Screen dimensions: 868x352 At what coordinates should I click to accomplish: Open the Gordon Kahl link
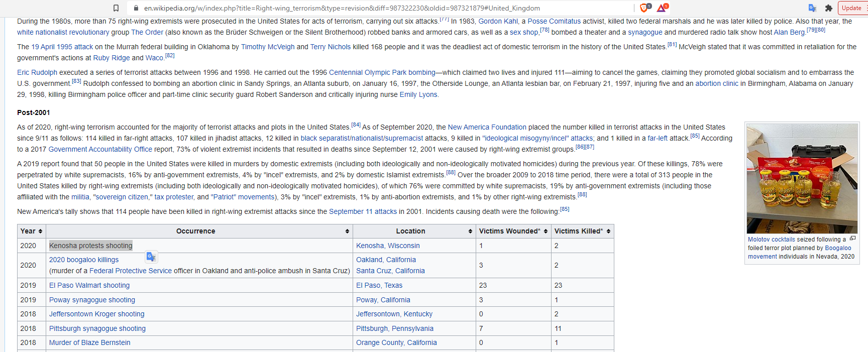click(x=498, y=21)
